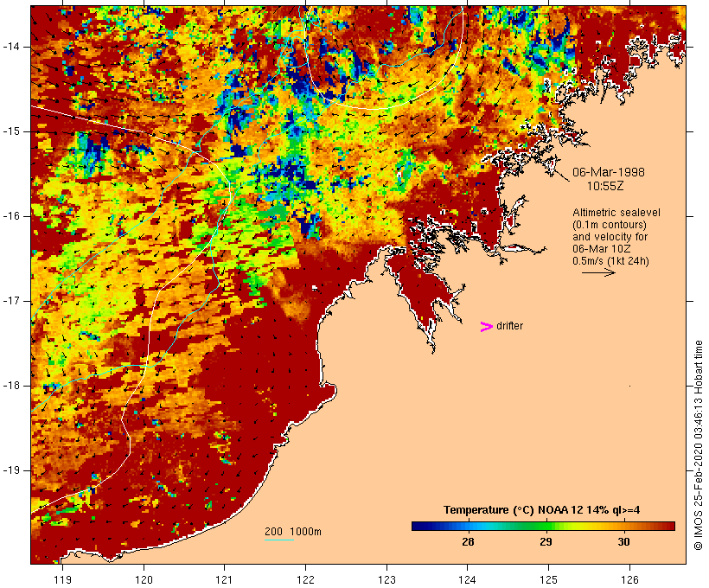Image resolution: width=709 pixels, height=588 pixels.
Task: Click the magenta drifter marker icon
Action: [487, 327]
